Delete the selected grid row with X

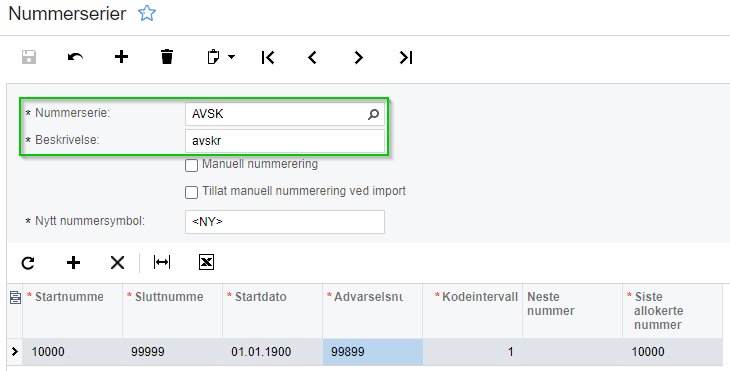point(117,263)
